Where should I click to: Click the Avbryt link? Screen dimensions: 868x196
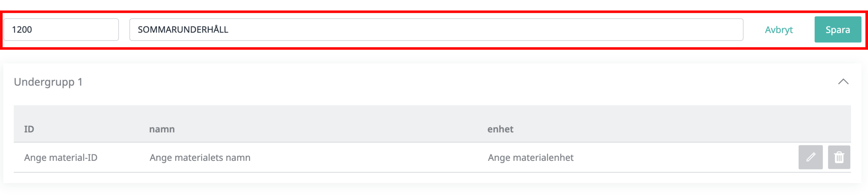[778, 30]
